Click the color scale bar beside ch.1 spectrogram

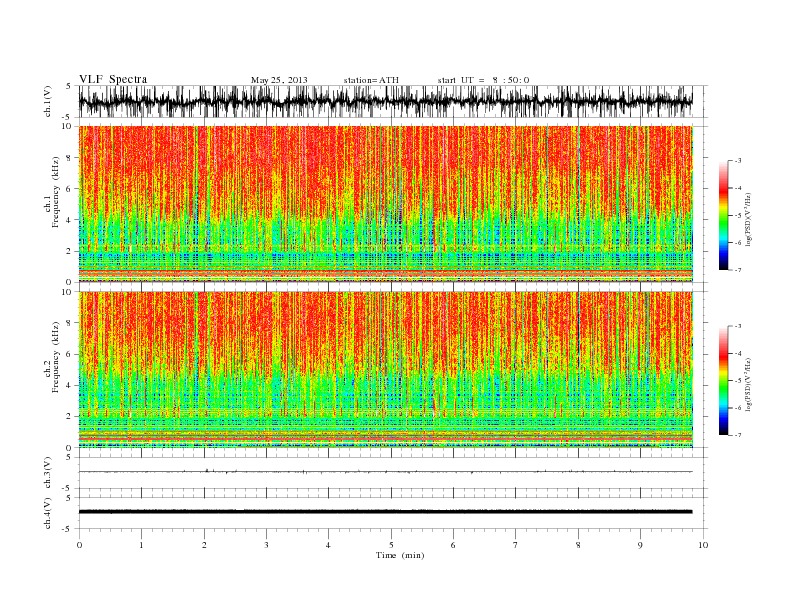(x=723, y=215)
